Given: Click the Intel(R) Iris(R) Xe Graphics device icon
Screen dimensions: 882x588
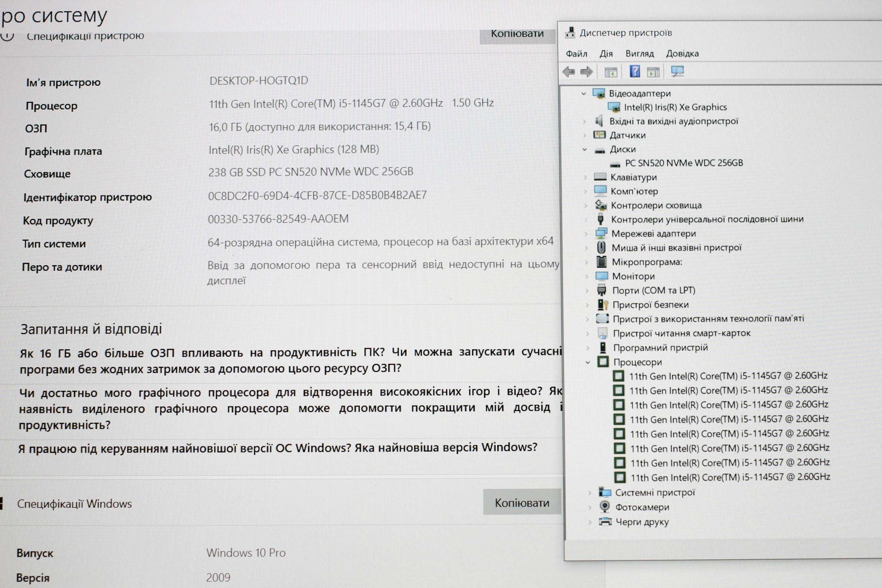Looking at the screenshot, I should (x=614, y=107).
